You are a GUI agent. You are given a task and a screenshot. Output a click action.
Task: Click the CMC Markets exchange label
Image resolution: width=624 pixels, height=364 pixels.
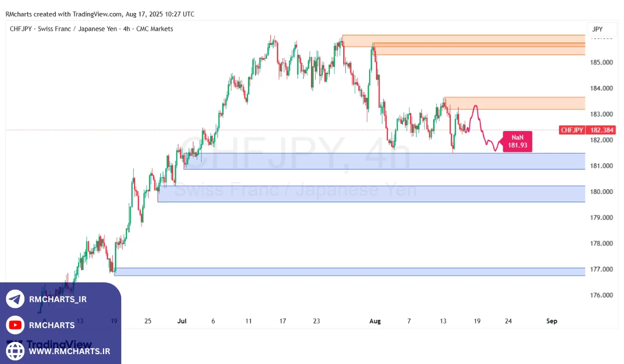pyautogui.click(x=155, y=29)
